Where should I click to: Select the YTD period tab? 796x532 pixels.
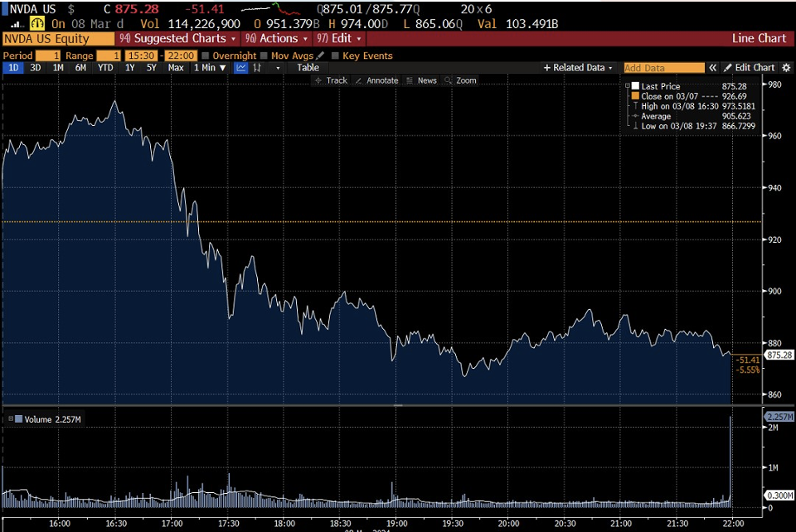pyautogui.click(x=105, y=67)
